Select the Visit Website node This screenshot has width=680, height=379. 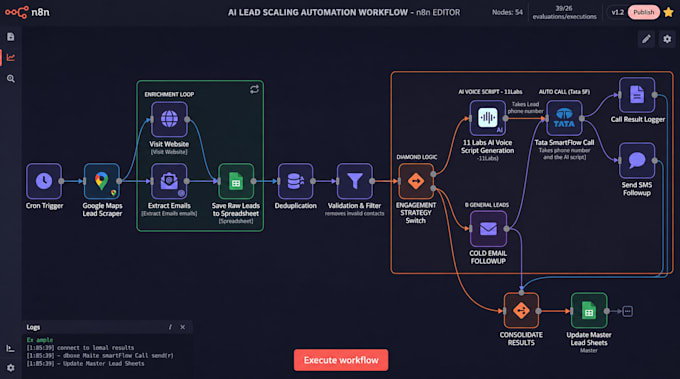169,119
